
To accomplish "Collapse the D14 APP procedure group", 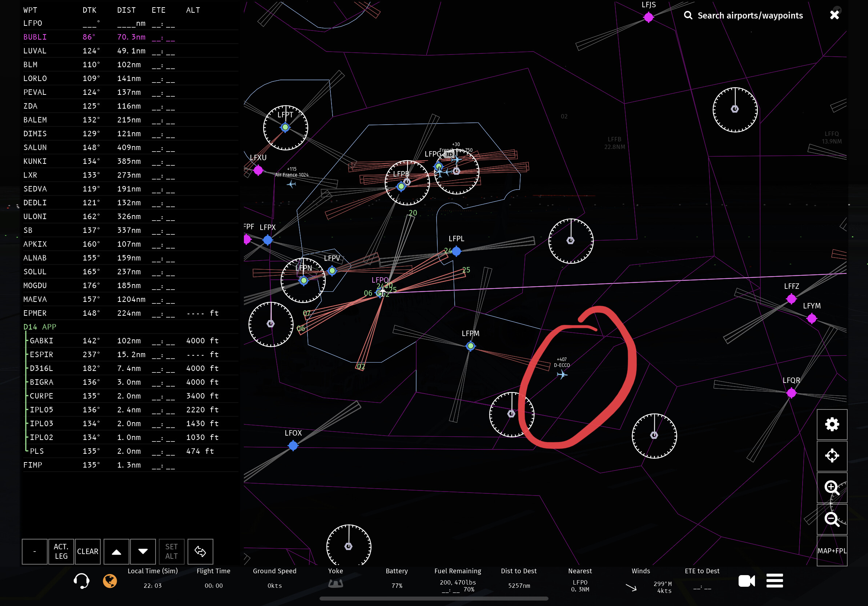I will [40, 327].
